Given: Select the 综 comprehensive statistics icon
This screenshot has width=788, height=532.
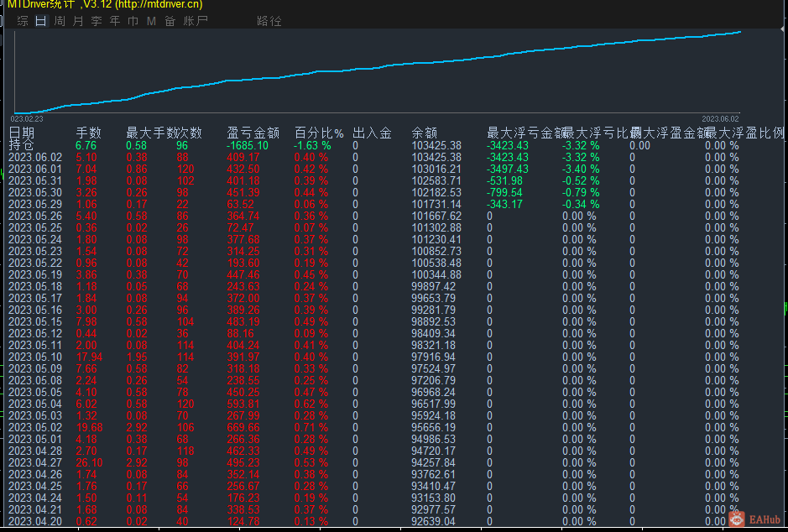Looking at the screenshot, I should (23, 23).
